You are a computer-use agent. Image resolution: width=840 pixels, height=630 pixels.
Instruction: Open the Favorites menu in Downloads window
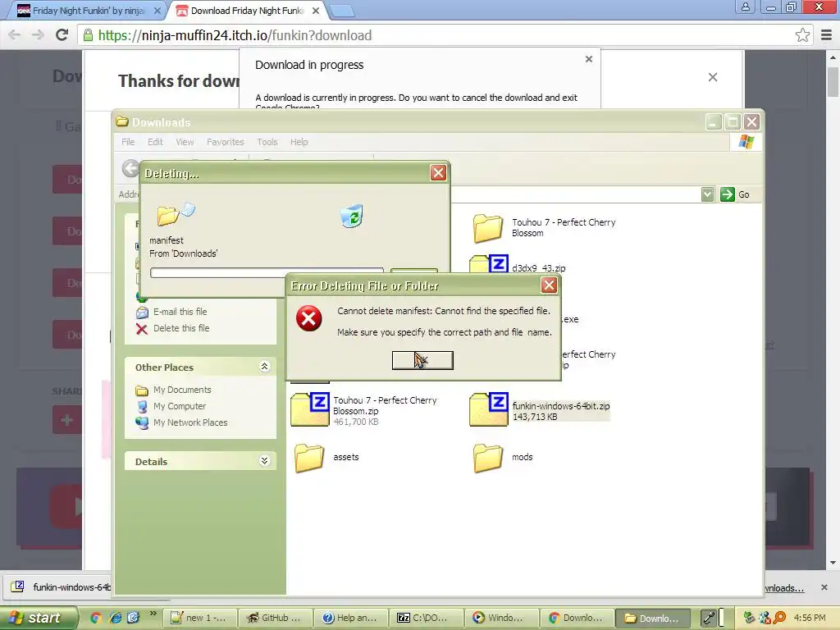[226, 142]
